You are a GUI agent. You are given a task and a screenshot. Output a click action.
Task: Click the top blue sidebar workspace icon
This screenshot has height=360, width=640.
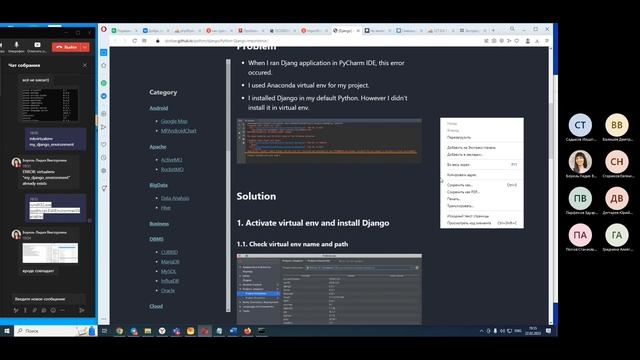point(104,53)
